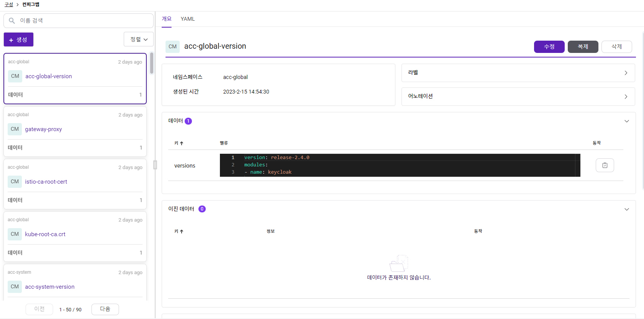Click CM icon on acc-system-version card

pos(15,287)
